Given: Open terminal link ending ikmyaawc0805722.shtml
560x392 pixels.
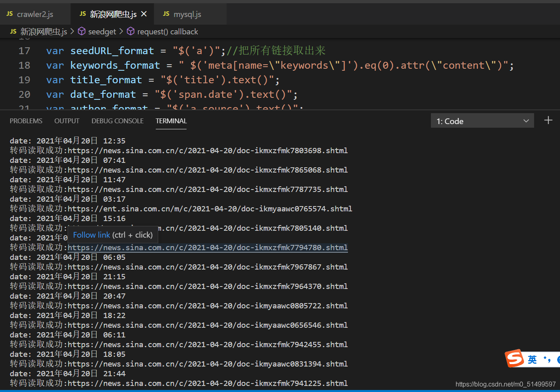Looking at the screenshot, I should click(208, 306).
